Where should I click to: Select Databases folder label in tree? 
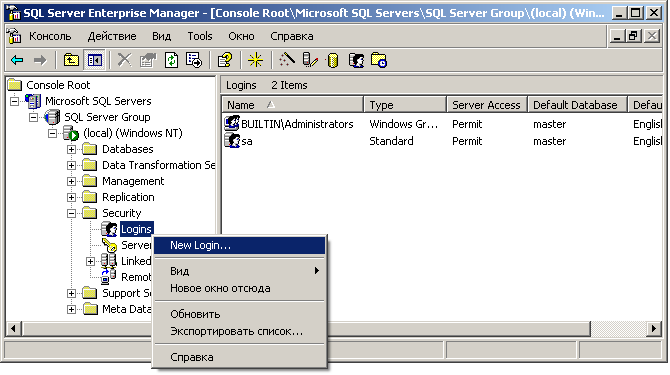(127, 149)
